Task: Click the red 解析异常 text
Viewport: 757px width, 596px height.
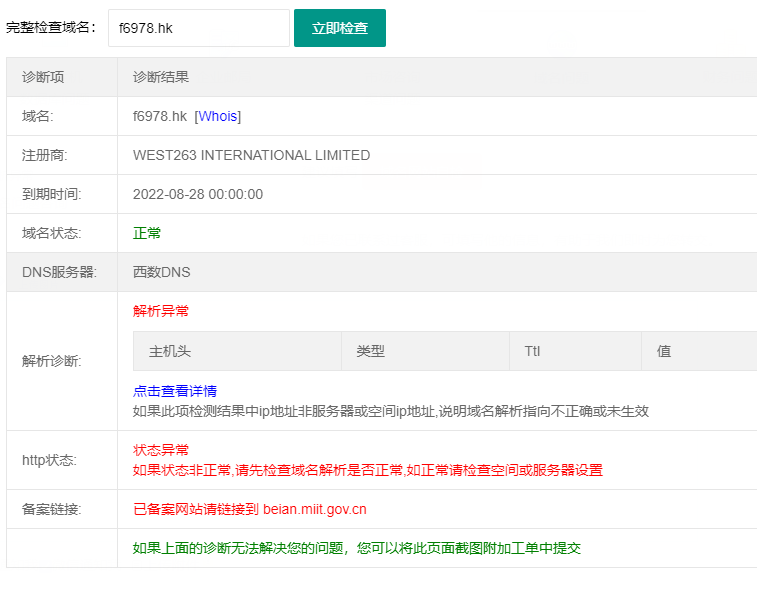Action: point(161,311)
